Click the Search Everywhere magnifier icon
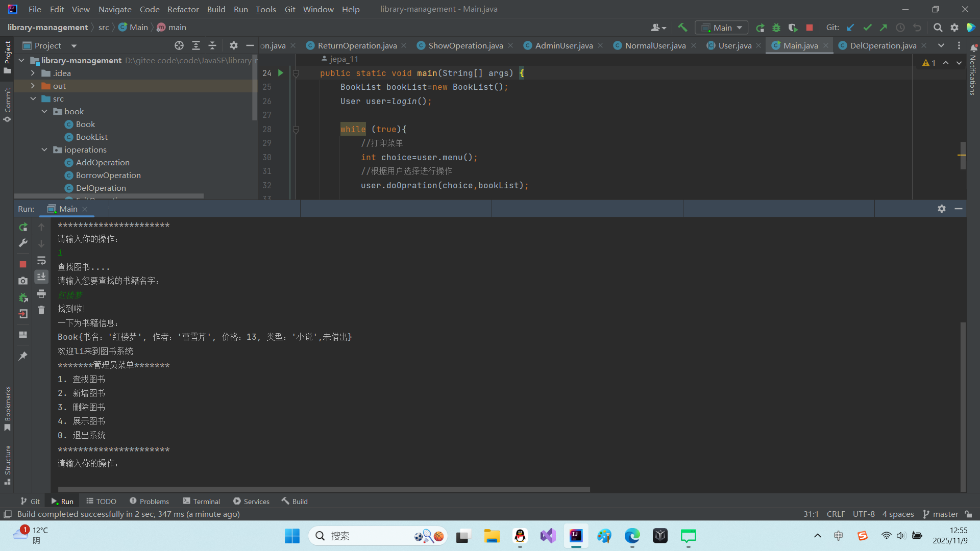Screen dimensions: 980x551 [938, 28]
